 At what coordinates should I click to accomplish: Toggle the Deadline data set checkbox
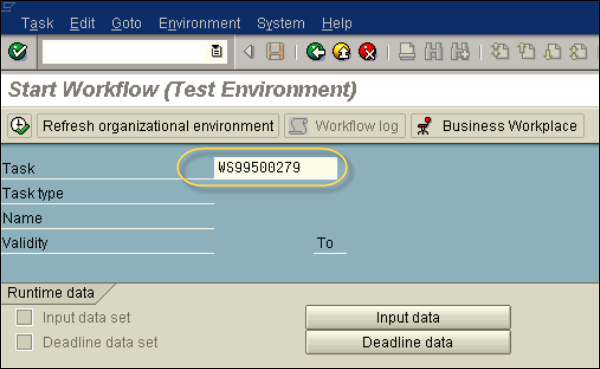coord(24,342)
